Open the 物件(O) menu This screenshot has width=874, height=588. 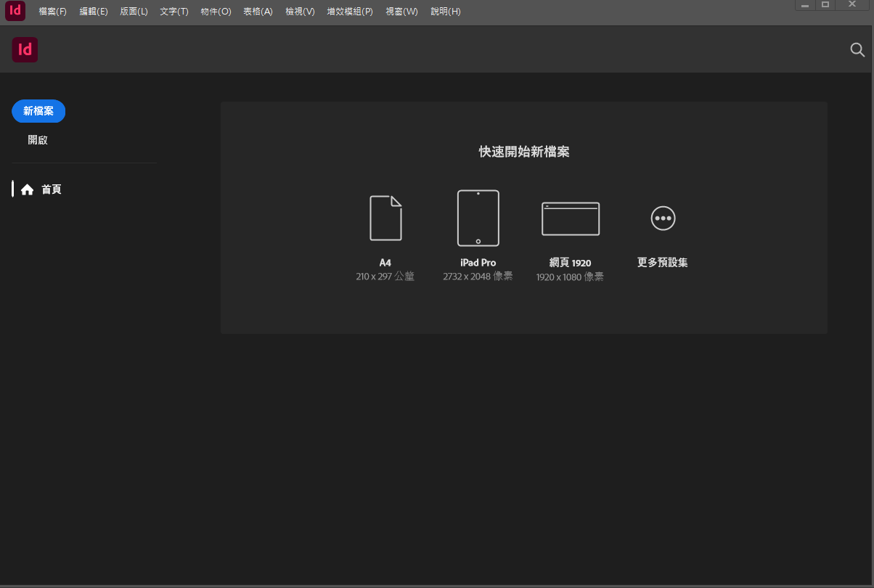coord(216,12)
